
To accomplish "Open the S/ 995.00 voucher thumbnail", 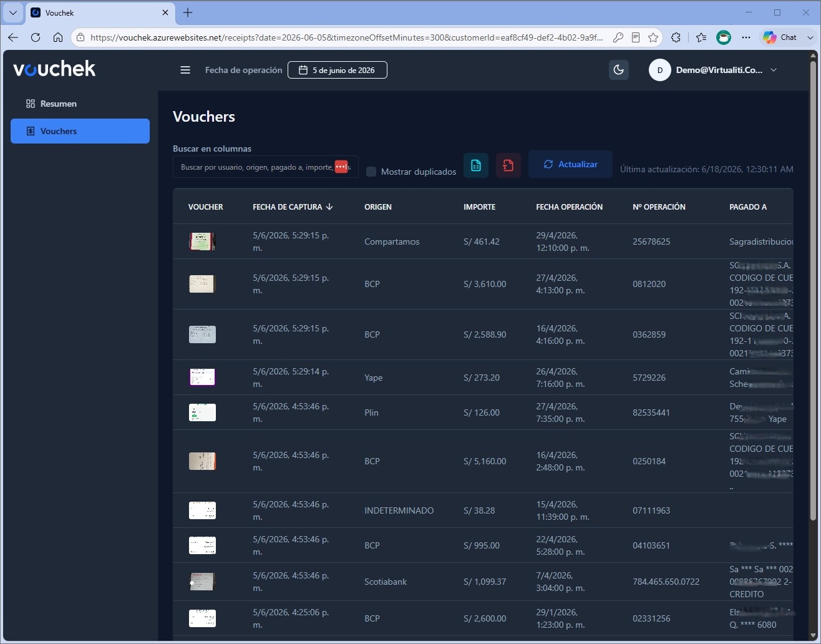I will [x=202, y=545].
